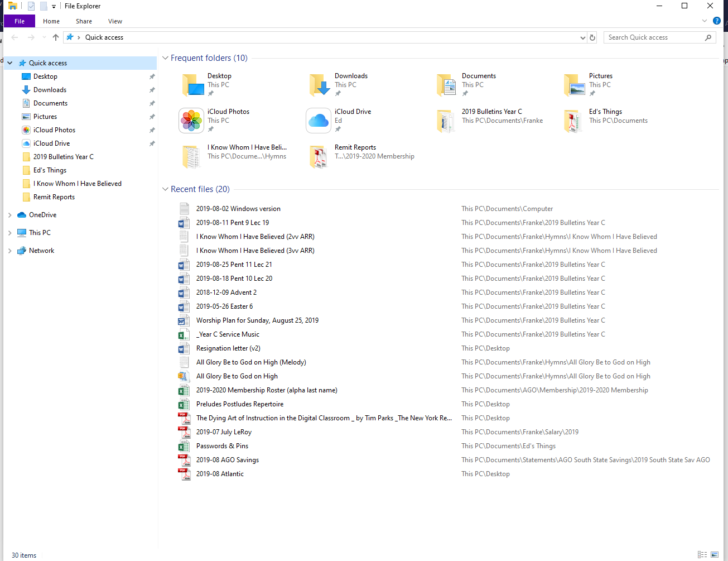Expand the ribbon with the chevron

[x=705, y=21]
